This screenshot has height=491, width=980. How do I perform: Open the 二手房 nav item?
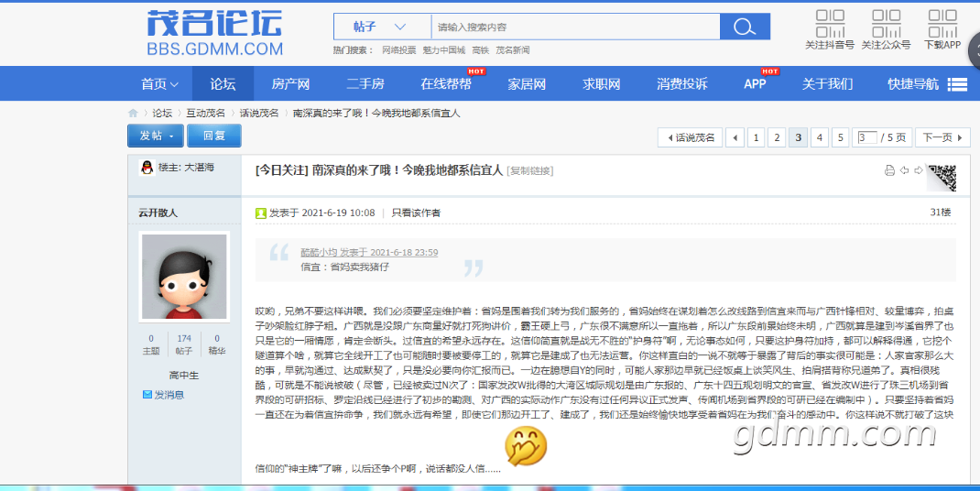(x=365, y=83)
